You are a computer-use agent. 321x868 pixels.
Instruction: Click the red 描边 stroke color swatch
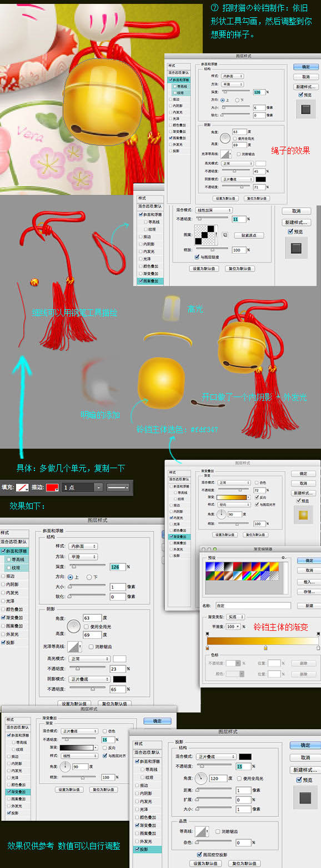pyautogui.click(x=53, y=487)
